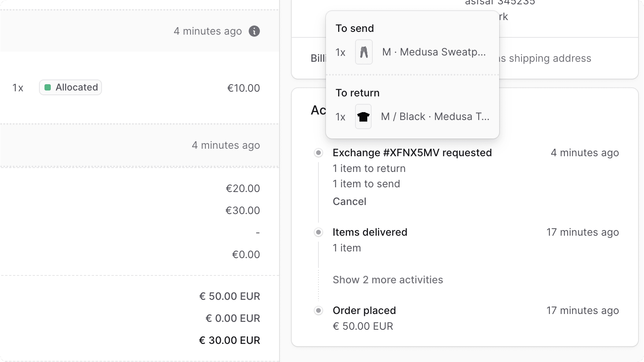
Task: Click "1 item to return" text
Action: [x=369, y=168]
